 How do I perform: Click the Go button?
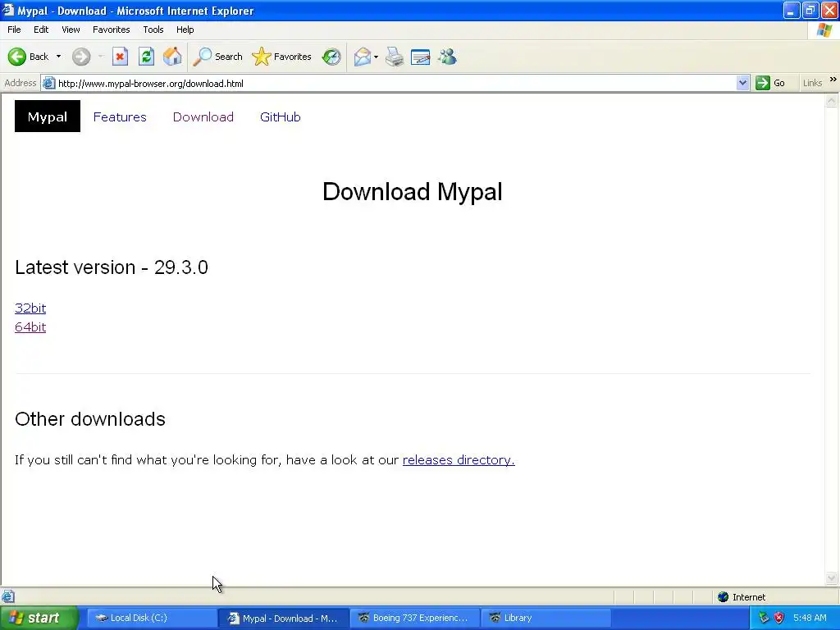click(x=770, y=83)
